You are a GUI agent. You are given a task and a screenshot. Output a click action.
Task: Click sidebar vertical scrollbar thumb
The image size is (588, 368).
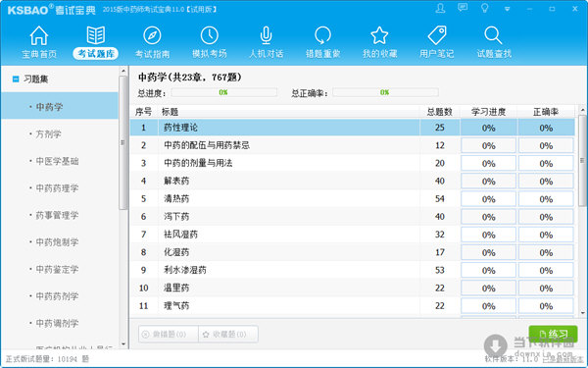click(x=123, y=142)
